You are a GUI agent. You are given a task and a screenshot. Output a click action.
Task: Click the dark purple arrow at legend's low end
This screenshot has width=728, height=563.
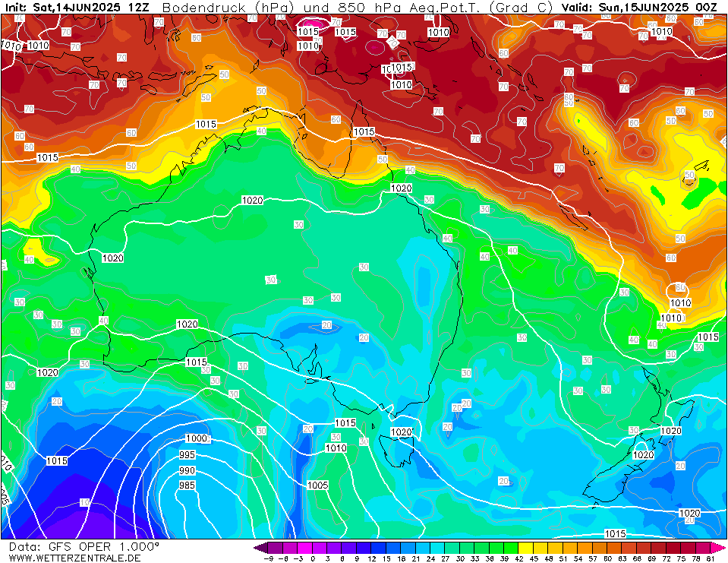[x=260, y=547]
